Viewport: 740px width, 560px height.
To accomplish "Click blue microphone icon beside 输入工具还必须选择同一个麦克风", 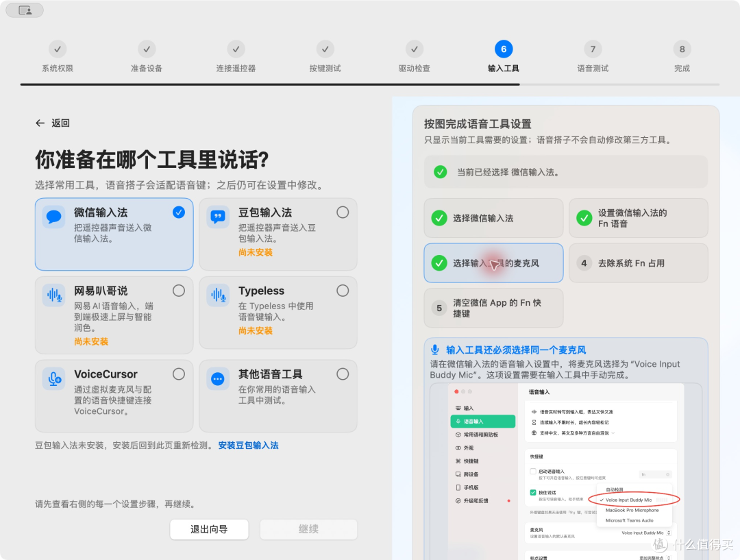I will [x=434, y=350].
